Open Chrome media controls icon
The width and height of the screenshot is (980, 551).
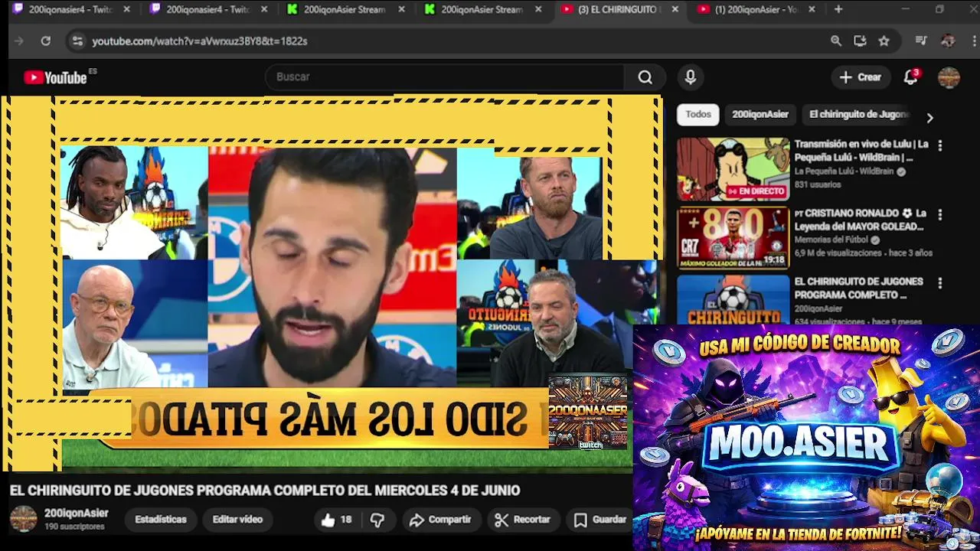click(921, 41)
